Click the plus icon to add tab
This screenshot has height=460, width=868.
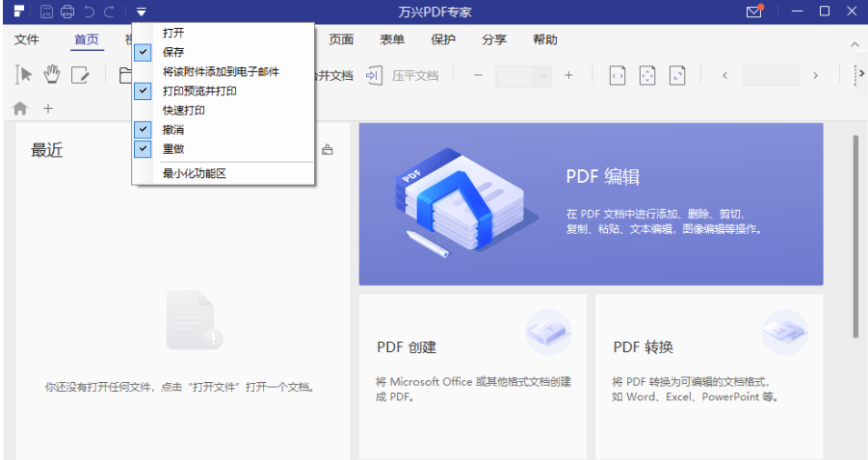(x=48, y=109)
